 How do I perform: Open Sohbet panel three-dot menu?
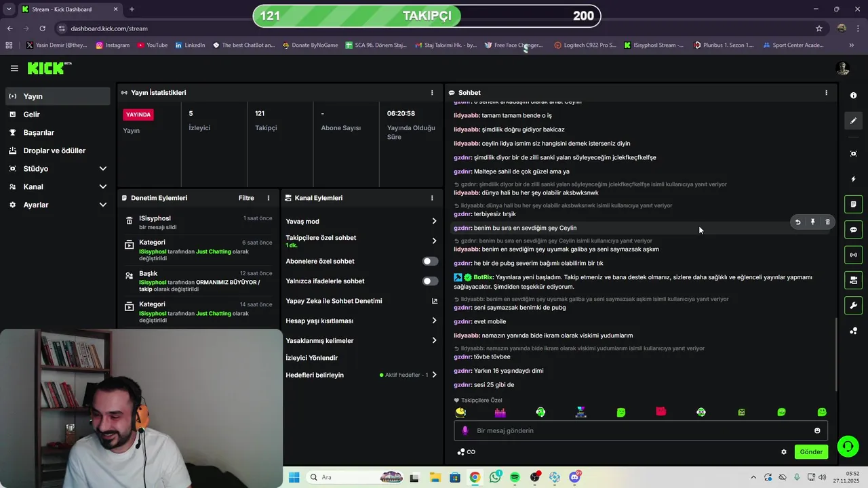pos(826,93)
